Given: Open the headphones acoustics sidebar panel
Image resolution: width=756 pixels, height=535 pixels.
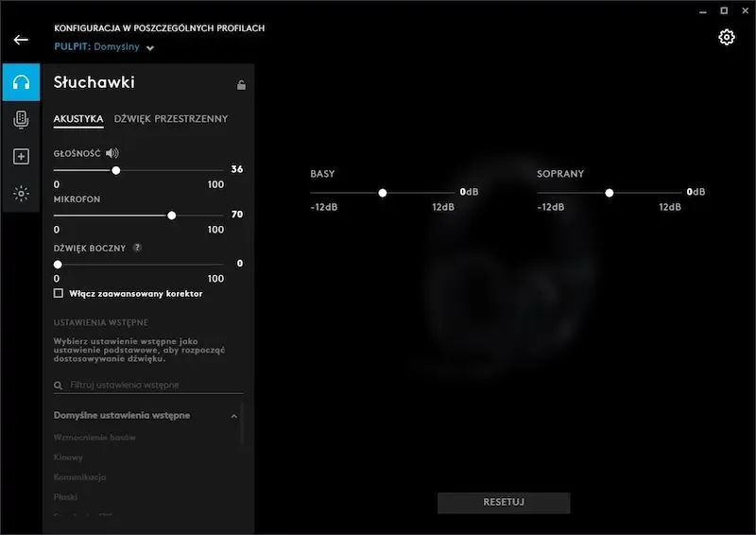Looking at the screenshot, I should pos(21,82).
